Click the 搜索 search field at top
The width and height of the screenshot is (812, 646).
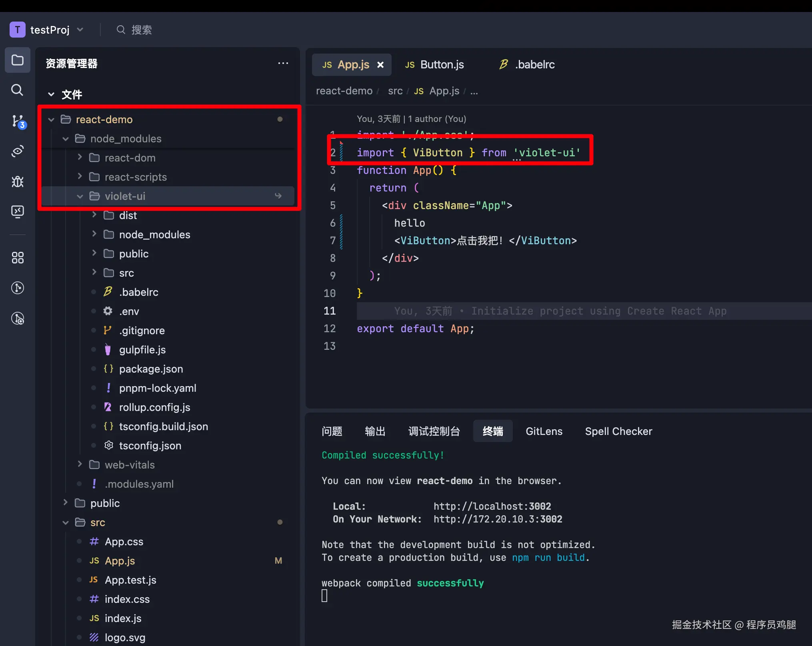(141, 30)
